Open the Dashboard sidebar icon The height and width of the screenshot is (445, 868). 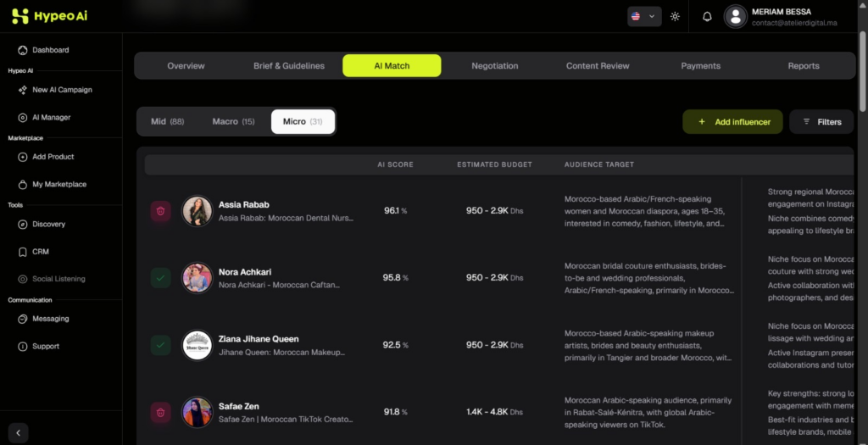pyautogui.click(x=23, y=50)
